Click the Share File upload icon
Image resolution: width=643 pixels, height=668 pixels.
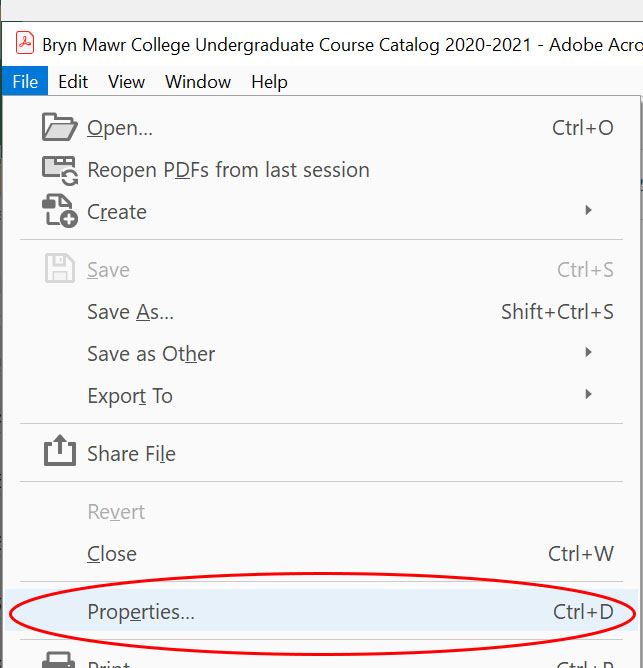(59, 453)
